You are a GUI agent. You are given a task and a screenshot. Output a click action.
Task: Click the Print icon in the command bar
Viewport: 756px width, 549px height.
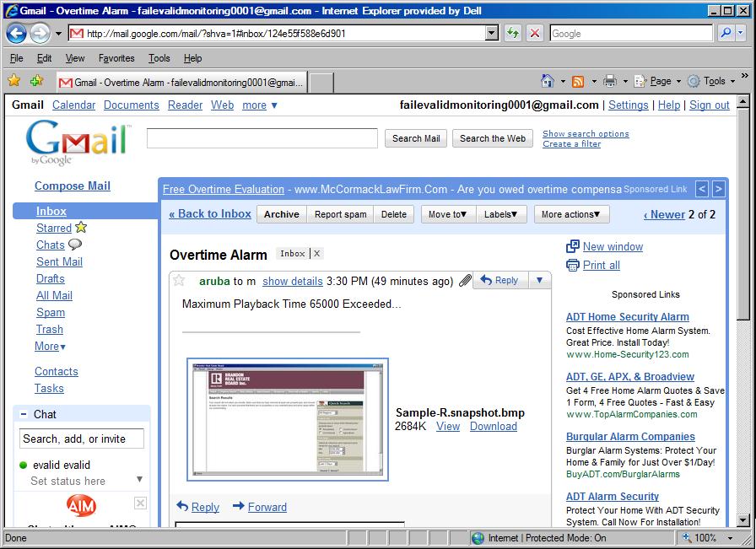pos(610,81)
